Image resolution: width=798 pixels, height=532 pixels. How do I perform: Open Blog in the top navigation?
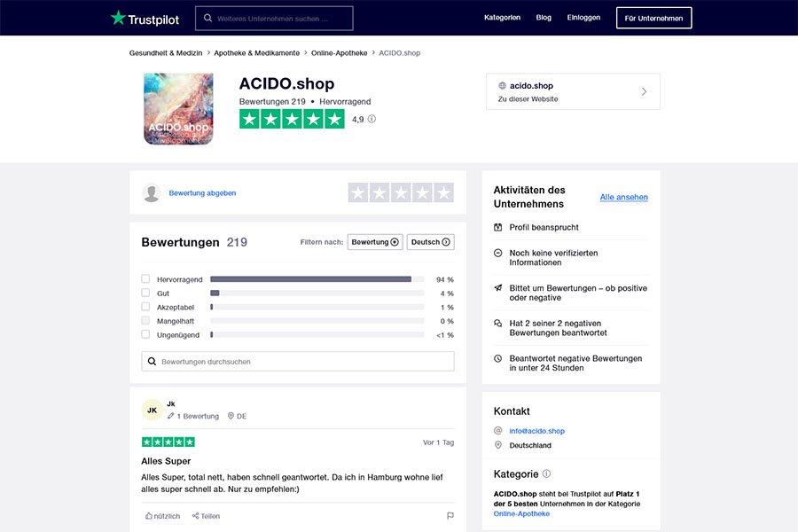point(544,18)
